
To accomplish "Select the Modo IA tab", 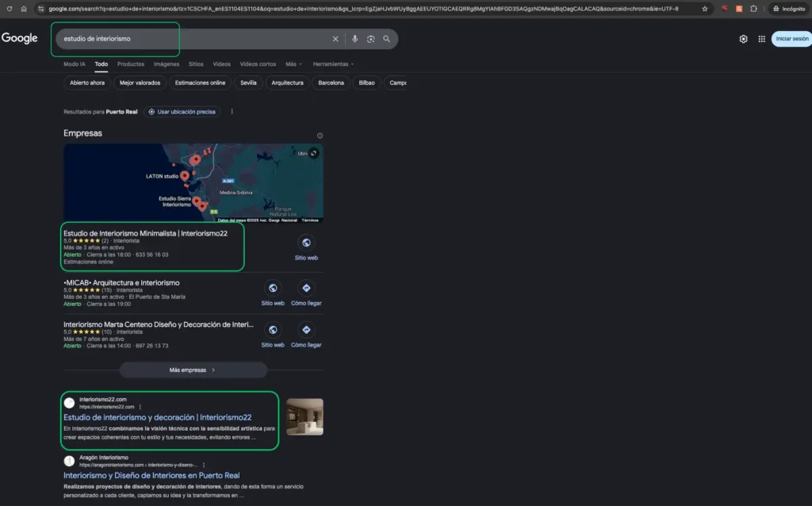I will (x=74, y=64).
